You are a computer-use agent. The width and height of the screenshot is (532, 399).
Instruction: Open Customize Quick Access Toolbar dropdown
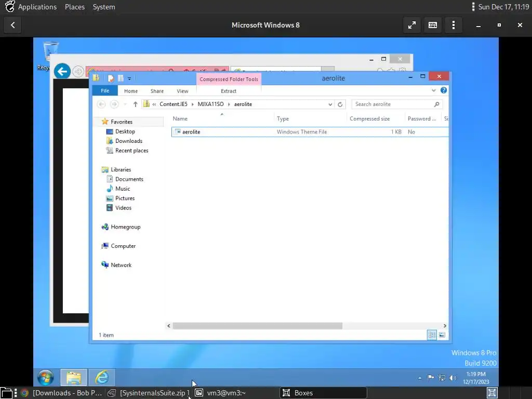[x=129, y=79]
